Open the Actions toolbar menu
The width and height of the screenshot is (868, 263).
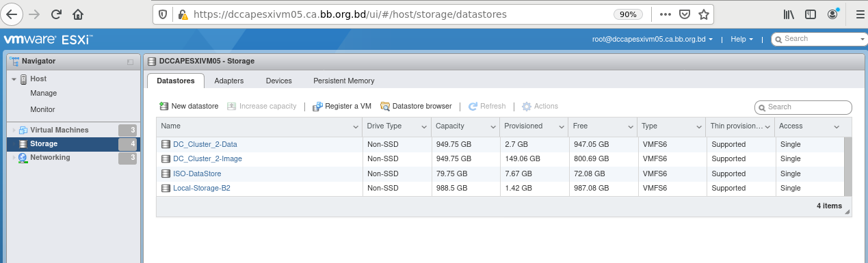[540, 107]
